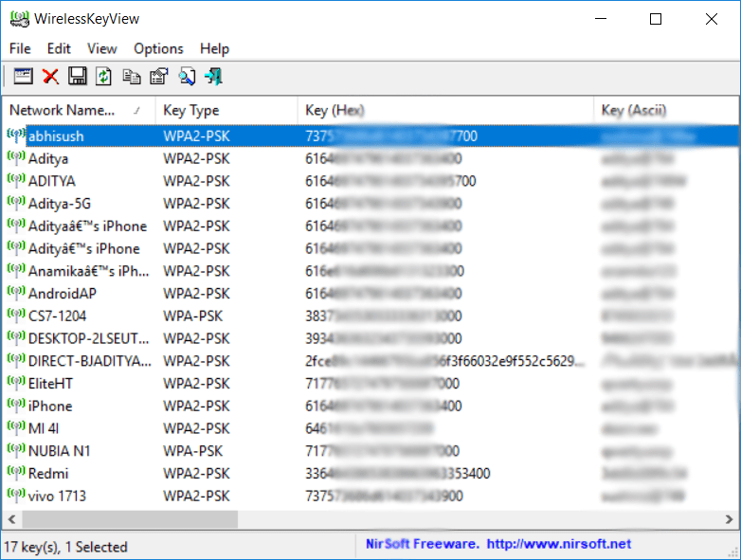The width and height of the screenshot is (741, 560).
Task: Select the abhisush network row
Action: (370, 136)
